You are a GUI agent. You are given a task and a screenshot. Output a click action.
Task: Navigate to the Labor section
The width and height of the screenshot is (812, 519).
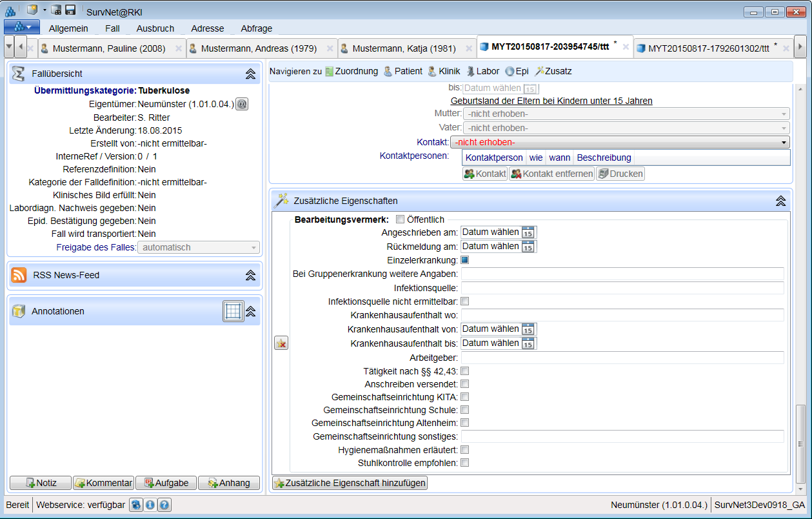[x=482, y=72]
